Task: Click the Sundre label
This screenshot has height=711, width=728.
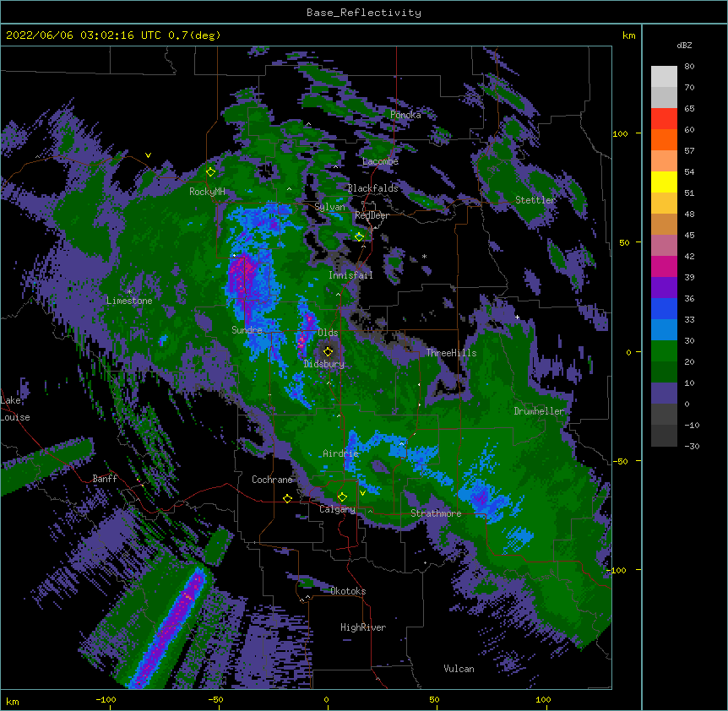Action: point(247,330)
